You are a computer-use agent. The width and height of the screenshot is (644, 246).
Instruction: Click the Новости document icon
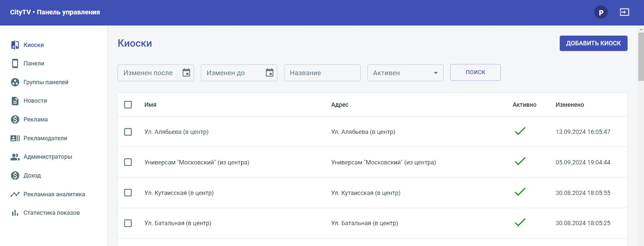point(15,101)
